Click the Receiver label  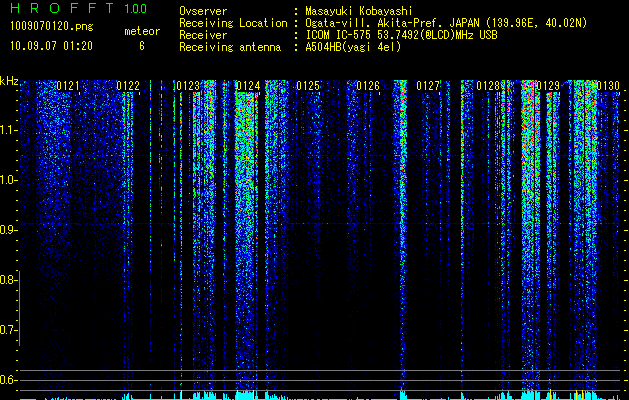click(x=203, y=35)
